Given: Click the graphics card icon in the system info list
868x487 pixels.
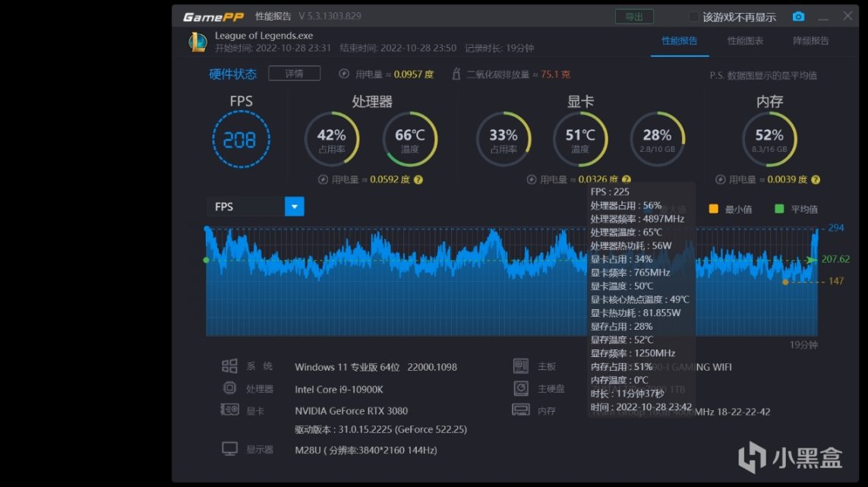Looking at the screenshot, I should click(229, 410).
